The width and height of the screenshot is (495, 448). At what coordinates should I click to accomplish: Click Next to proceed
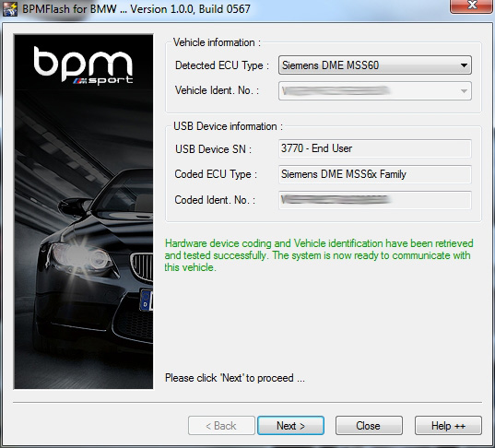pyautogui.click(x=290, y=426)
